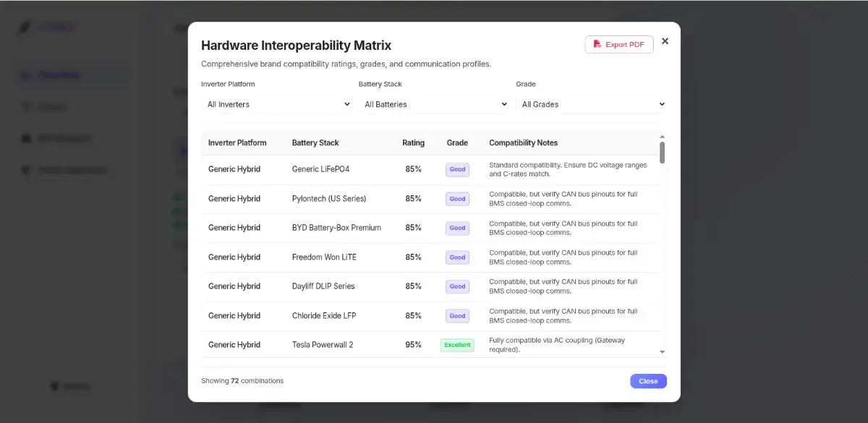Viewport: 868px width, 423px height.
Task: Click the Good badge in the Pylontech row
Action: pos(457,199)
